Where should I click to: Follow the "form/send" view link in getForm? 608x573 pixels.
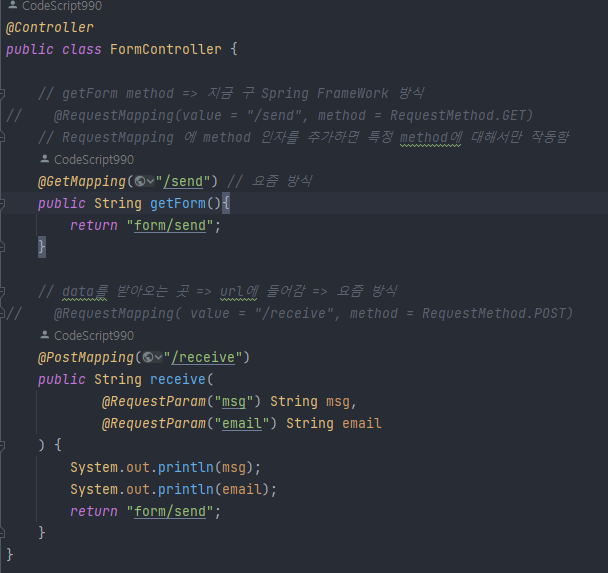tap(170, 226)
